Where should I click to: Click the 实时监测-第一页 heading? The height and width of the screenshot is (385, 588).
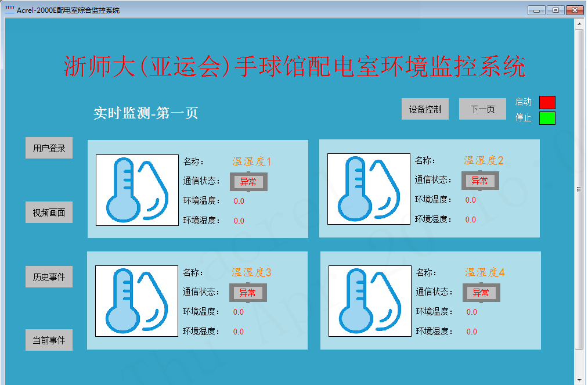(x=146, y=113)
